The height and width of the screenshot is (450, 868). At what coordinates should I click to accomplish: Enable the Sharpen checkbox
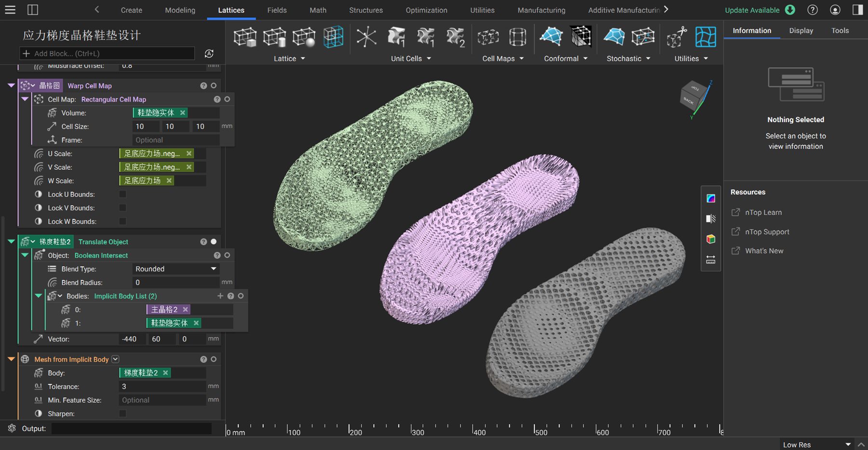pyautogui.click(x=122, y=413)
